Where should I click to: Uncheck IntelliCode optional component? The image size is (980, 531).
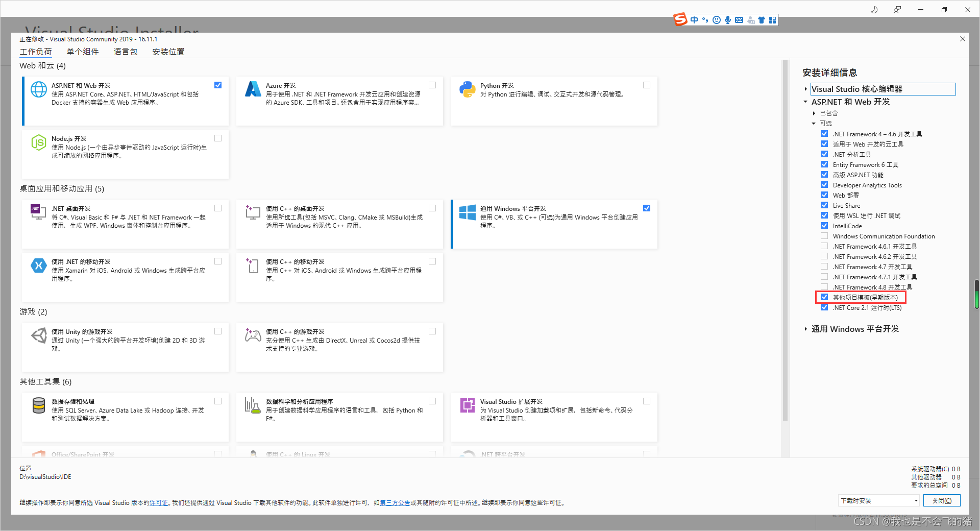click(x=824, y=226)
